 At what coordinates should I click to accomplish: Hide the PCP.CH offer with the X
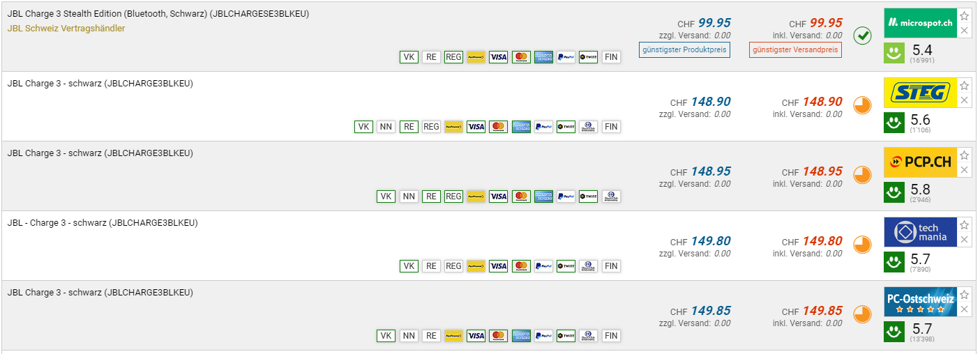coord(964,170)
